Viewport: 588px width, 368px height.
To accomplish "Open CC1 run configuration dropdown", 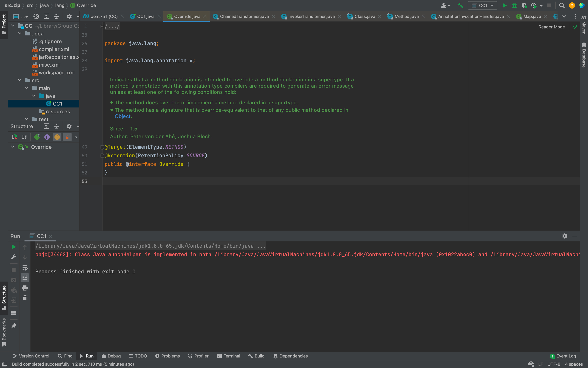I will pos(482,5).
